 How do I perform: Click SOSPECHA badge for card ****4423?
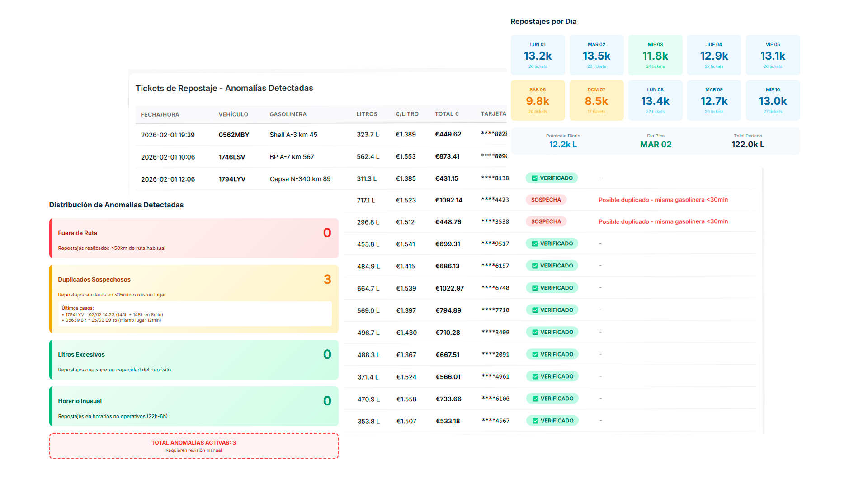pyautogui.click(x=546, y=200)
